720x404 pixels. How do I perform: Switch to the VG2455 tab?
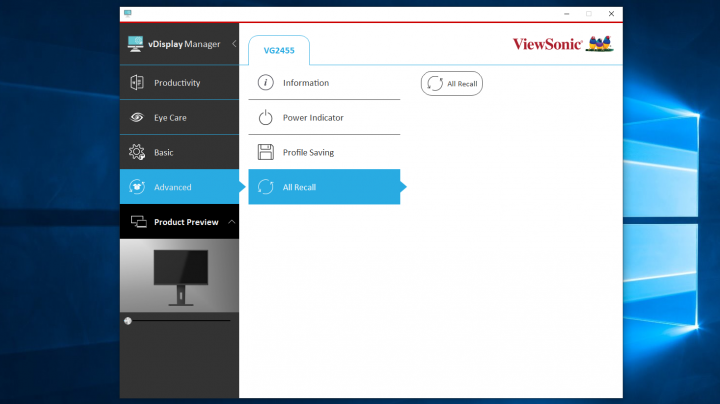pyautogui.click(x=279, y=50)
